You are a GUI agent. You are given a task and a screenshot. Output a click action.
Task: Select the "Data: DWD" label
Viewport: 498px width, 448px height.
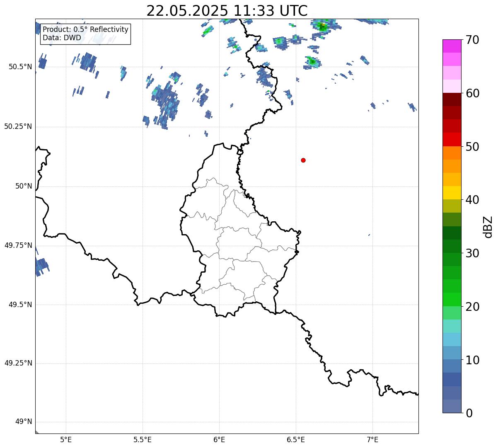click(62, 38)
